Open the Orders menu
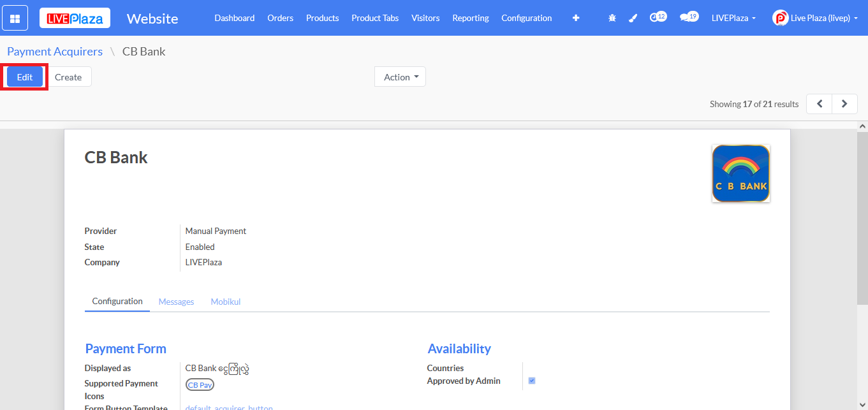The width and height of the screenshot is (868, 410). tap(281, 18)
